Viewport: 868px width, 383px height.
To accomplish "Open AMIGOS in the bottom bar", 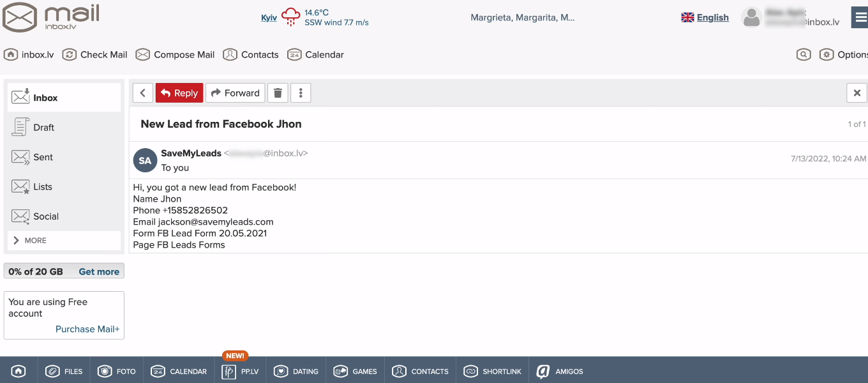I will 560,372.
